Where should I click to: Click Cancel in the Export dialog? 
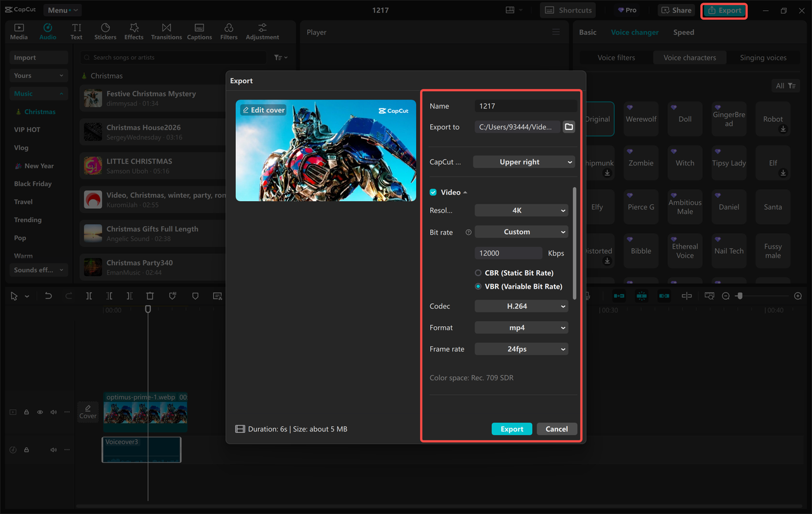[556, 429]
